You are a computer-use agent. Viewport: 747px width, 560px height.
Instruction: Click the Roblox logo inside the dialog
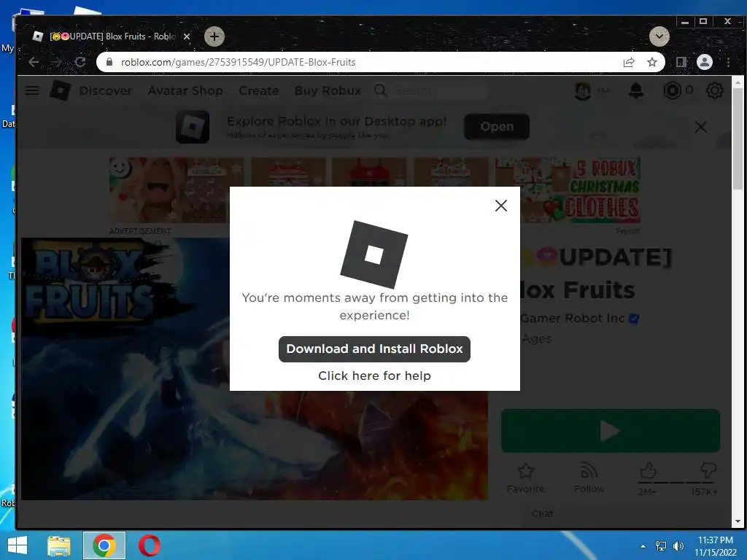pyautogui.click(x=374, y=254)
